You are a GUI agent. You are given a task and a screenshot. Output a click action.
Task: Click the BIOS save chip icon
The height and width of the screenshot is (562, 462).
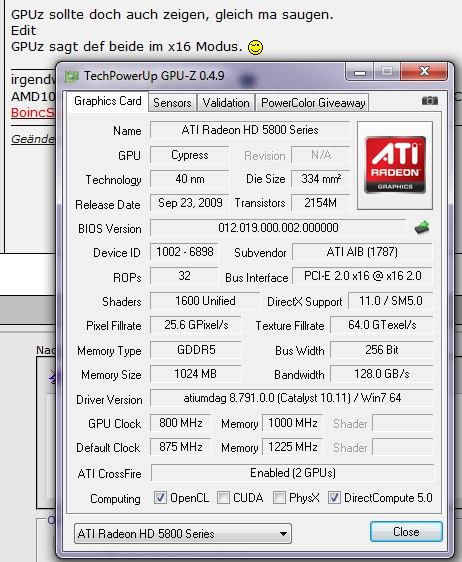pyautogui.click(x=422, y=228)
